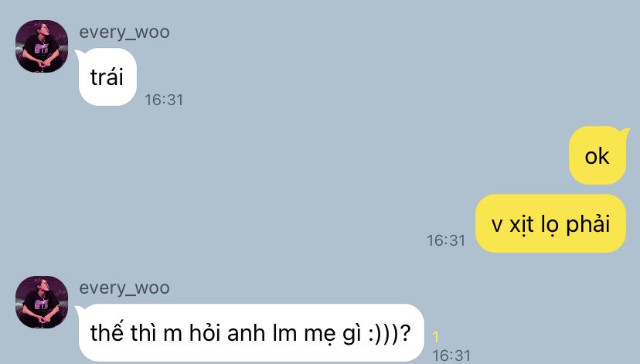640x364 pixels.
Task: Open every_woo's profile picture above 'trái'
Action: point(42,46)
